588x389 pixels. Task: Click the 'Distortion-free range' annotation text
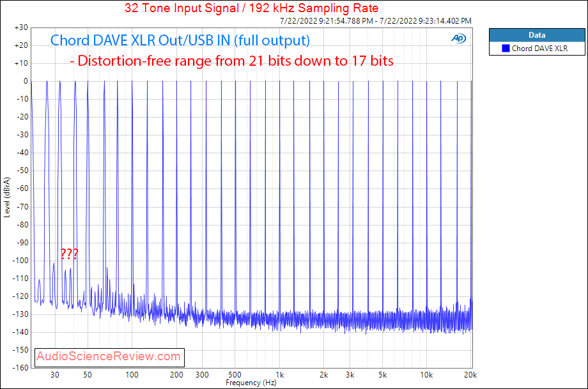(x=232, y=61)
